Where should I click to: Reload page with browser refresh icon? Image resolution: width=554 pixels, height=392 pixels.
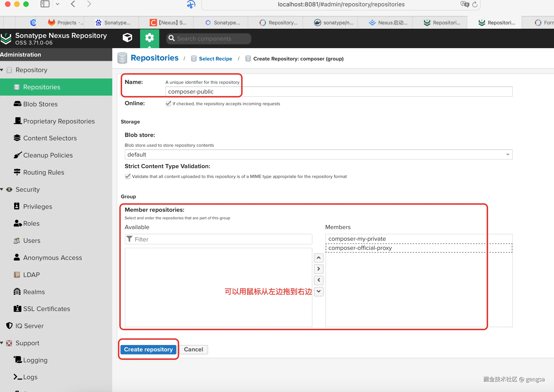(x=475, y=5)
